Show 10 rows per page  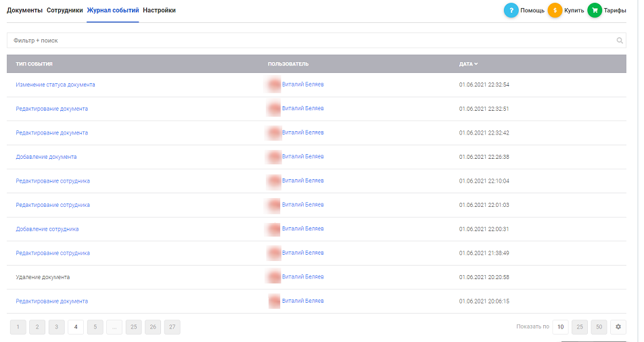point(560,327)
